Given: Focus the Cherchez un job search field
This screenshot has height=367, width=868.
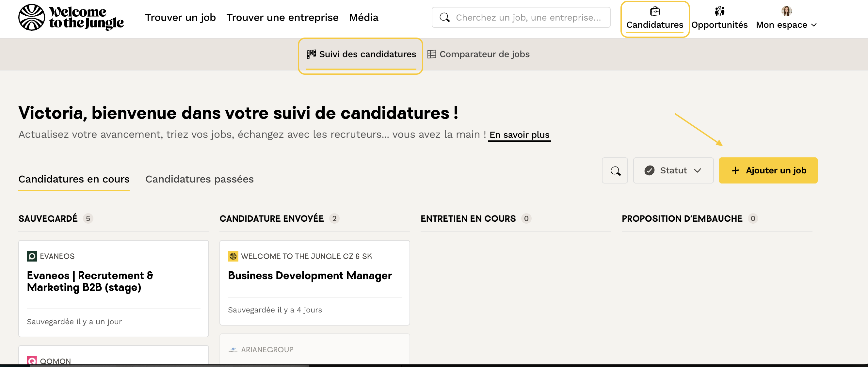Looking at the screenshot, I should tap(528, 18).
